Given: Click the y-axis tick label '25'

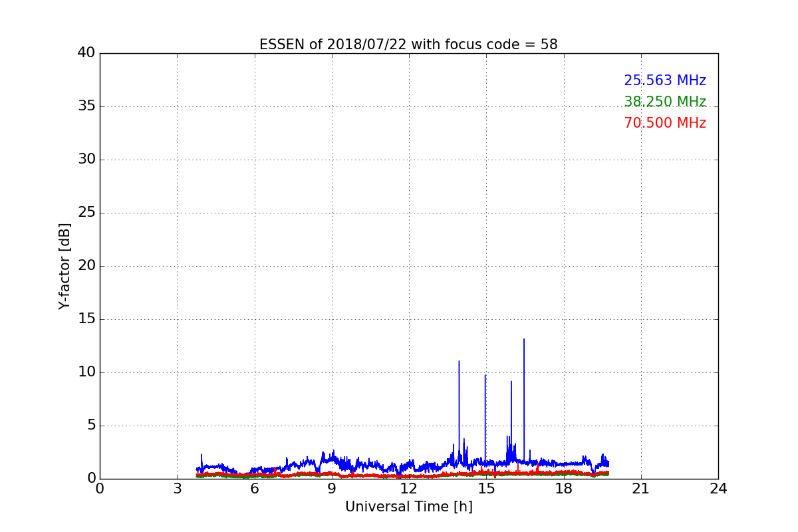Looking at the screenshot, I should (86, 213).
